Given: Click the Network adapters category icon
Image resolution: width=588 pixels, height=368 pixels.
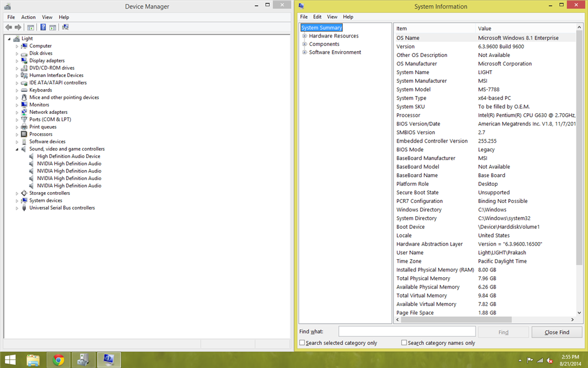Looking at the screenshot, I should point(24,112).
